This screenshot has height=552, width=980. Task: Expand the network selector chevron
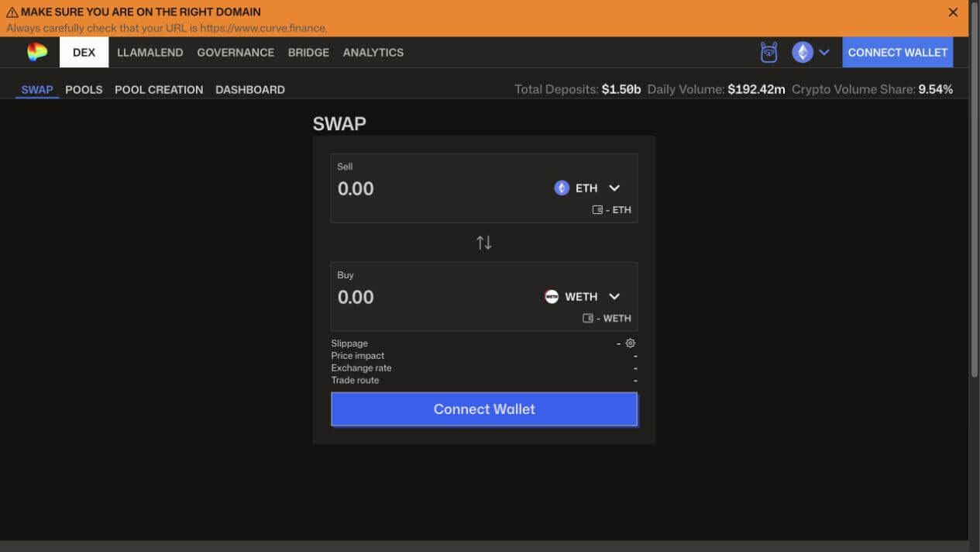click(824, 53)
